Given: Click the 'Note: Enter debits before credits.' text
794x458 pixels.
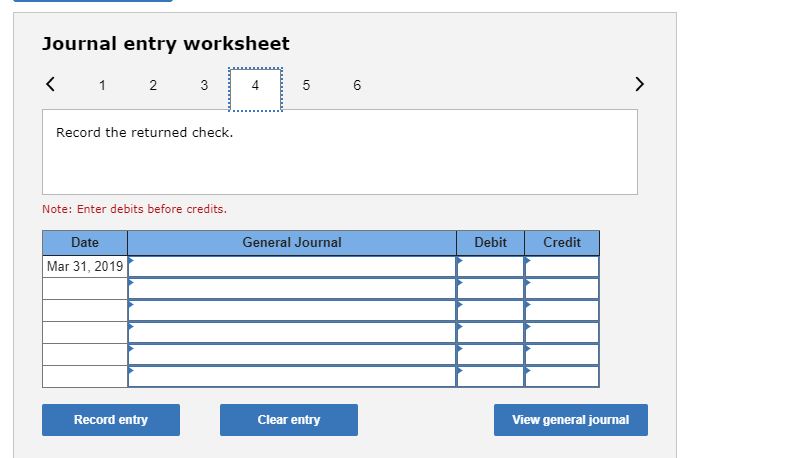Looking at the screenshot, I should pos(134,209).
